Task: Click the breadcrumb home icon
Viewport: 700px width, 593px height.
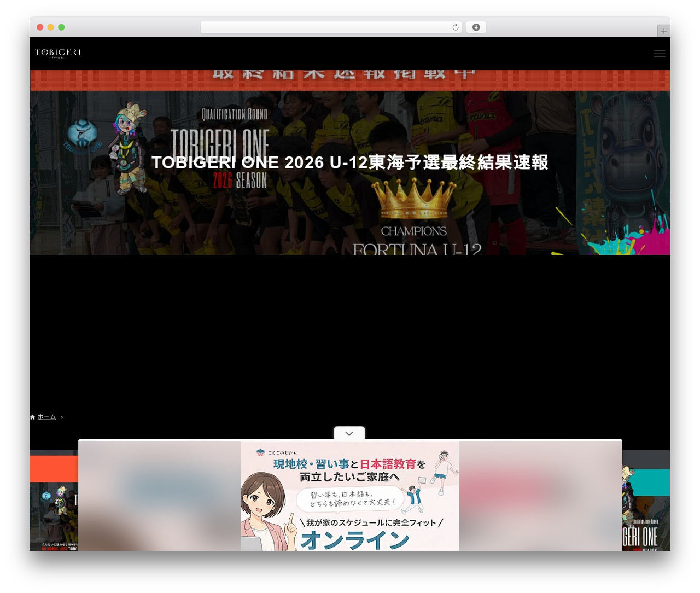Action: coord(32,417)
